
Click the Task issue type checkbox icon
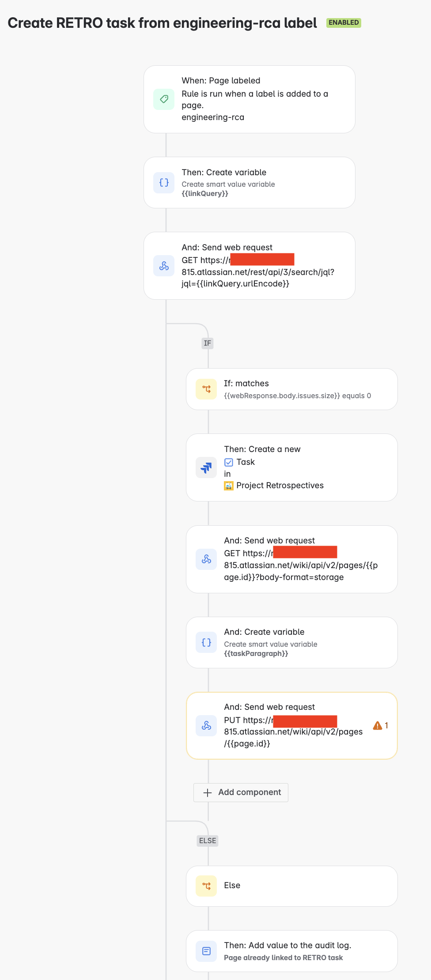(x=229, y=462)
